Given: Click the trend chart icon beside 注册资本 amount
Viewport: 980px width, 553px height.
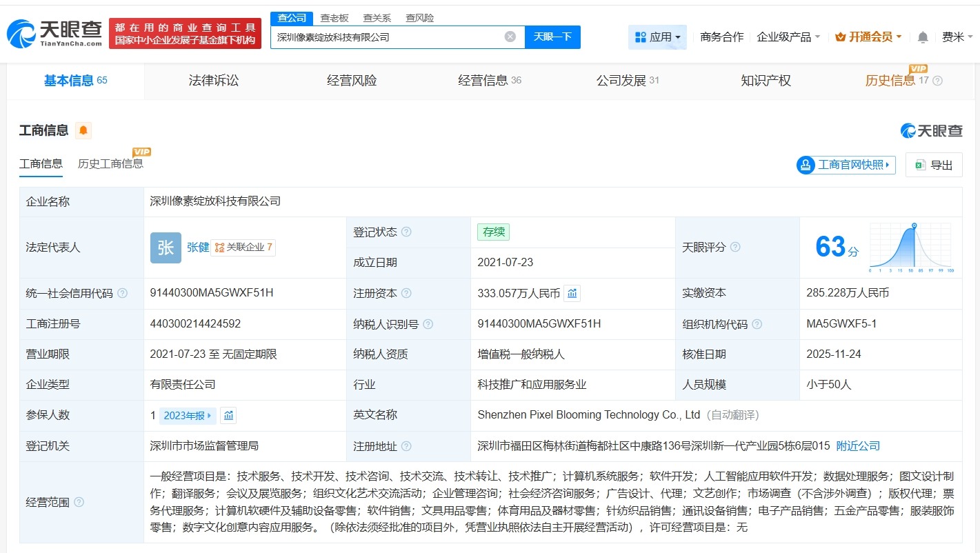Looking at the screenshot, I should click(x=572, y=292).
